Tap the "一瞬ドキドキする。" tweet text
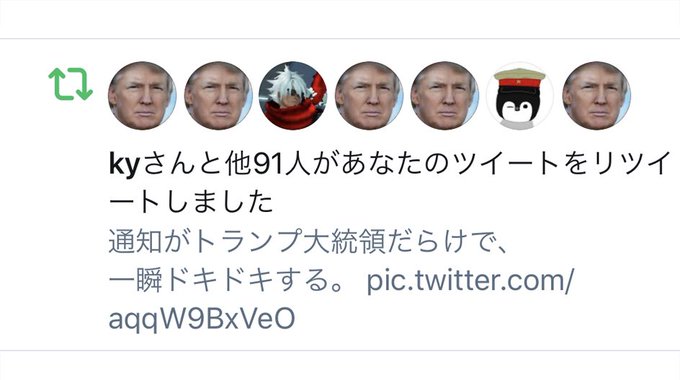Image resolution: width=680 pixels, height=380 pixels. 227,280
